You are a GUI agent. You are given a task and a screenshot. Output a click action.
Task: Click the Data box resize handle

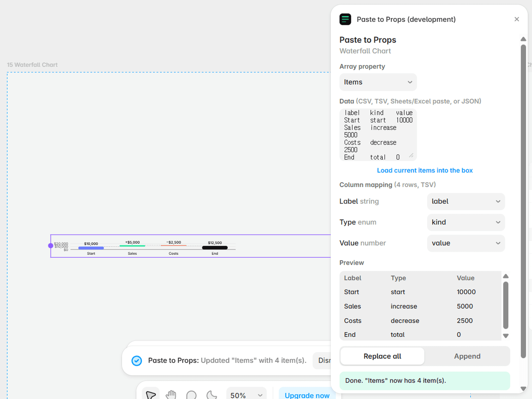tap(411, 155)
